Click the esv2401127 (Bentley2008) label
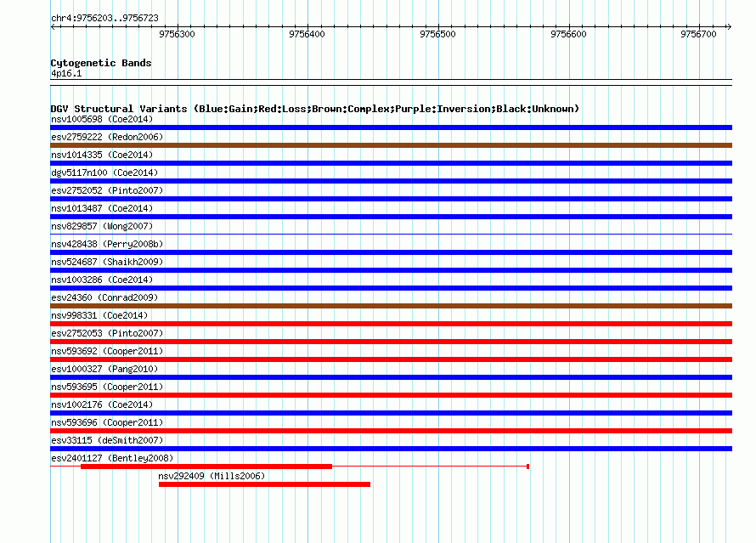The width and height of the screenshot is (756, 543). click(112, 458)
